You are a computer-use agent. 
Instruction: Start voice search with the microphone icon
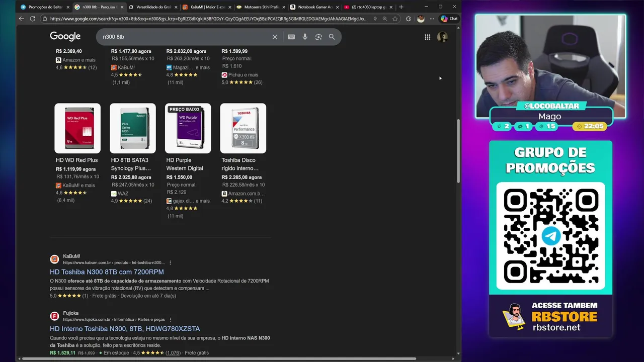305,37
